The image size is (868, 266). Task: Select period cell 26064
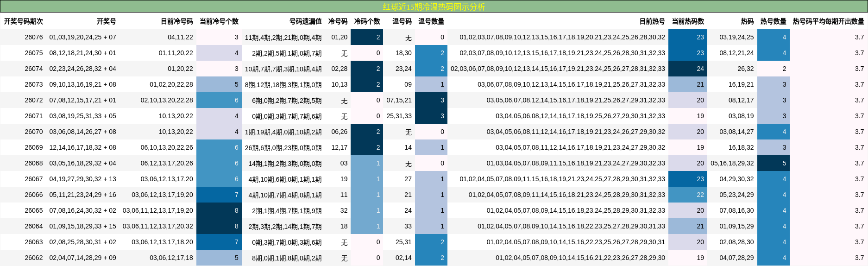tap(34, 226)
